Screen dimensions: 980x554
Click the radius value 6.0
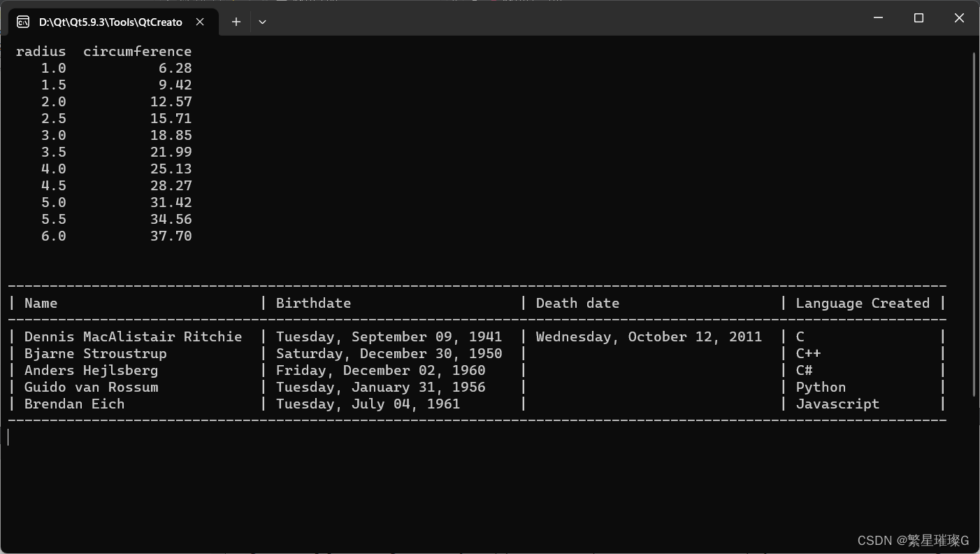53,236
